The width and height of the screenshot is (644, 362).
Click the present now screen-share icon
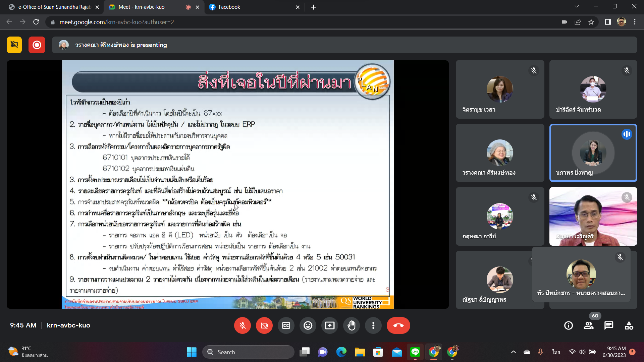tap(330, 325)
